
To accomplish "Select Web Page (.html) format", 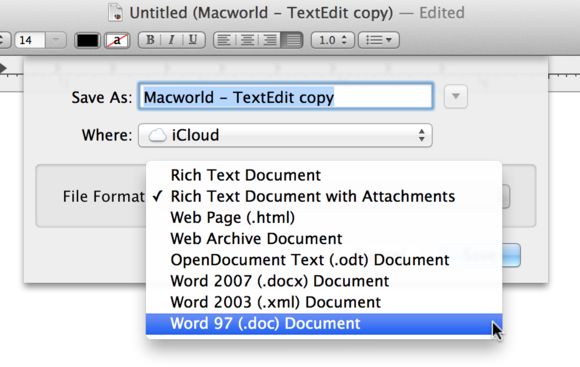I will pyautogui.click(x=324, y=217).
